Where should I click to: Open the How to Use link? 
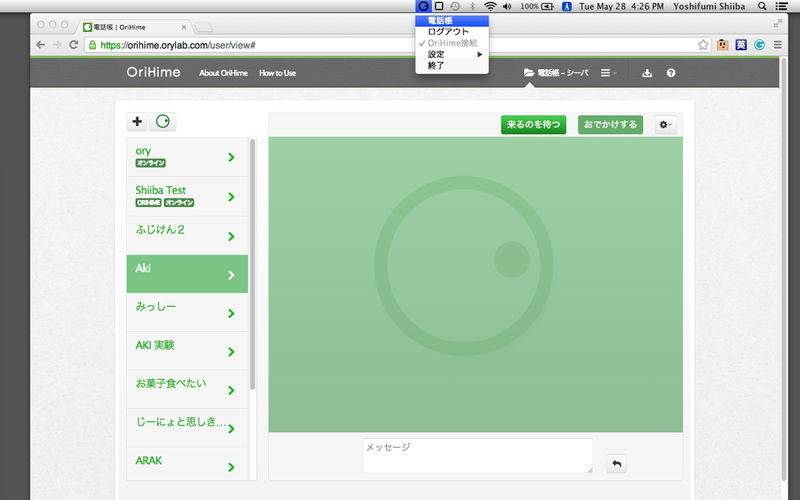[x=277, y=73]
